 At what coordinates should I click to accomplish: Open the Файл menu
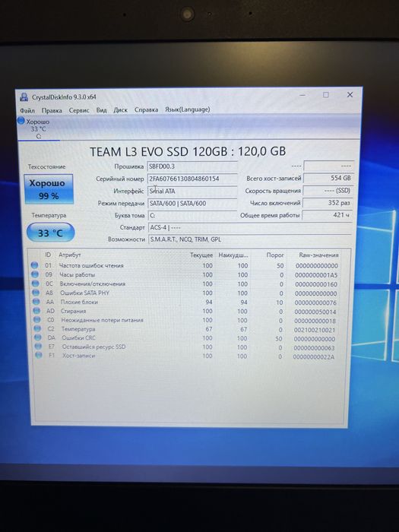[27, 111]
